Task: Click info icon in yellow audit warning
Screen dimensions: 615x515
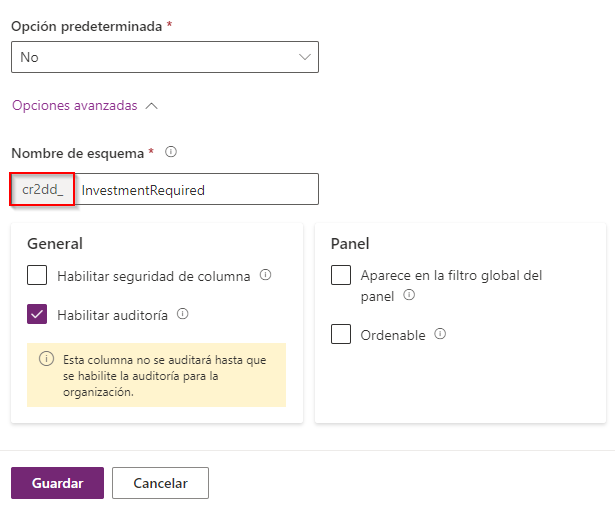Action: 47,360
